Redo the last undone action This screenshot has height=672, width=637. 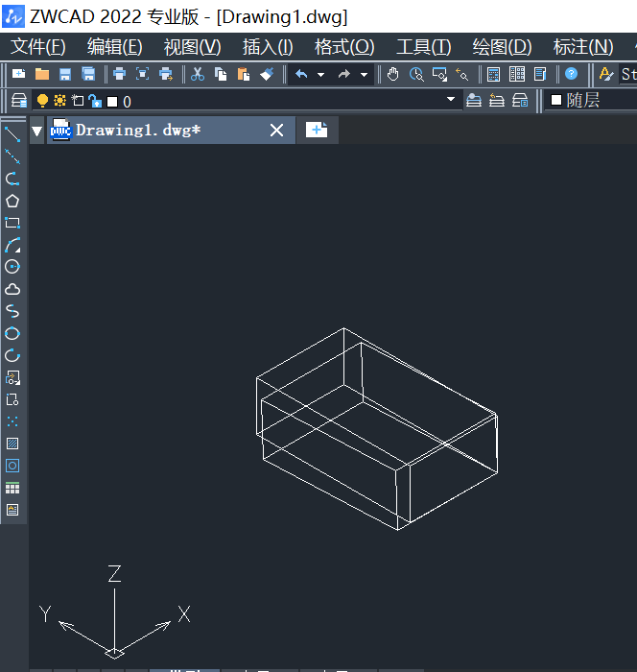coord(344,74)
